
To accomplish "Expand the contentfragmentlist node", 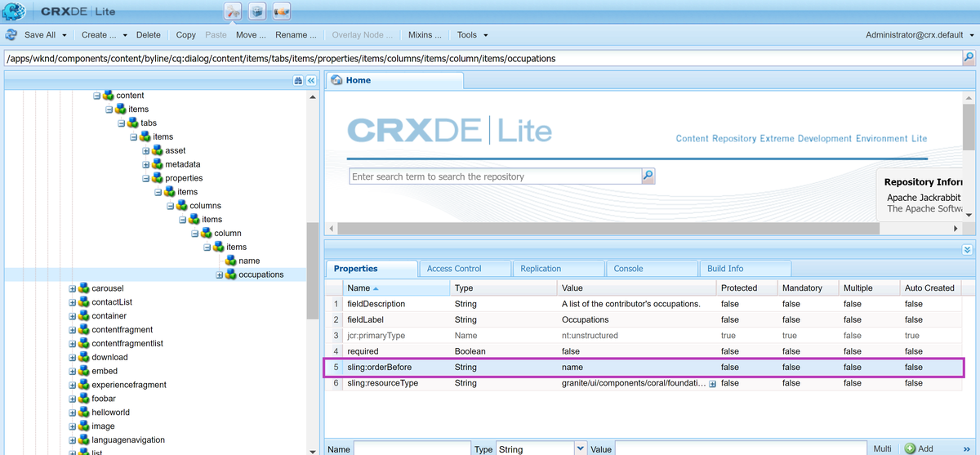I will (73, 343).
